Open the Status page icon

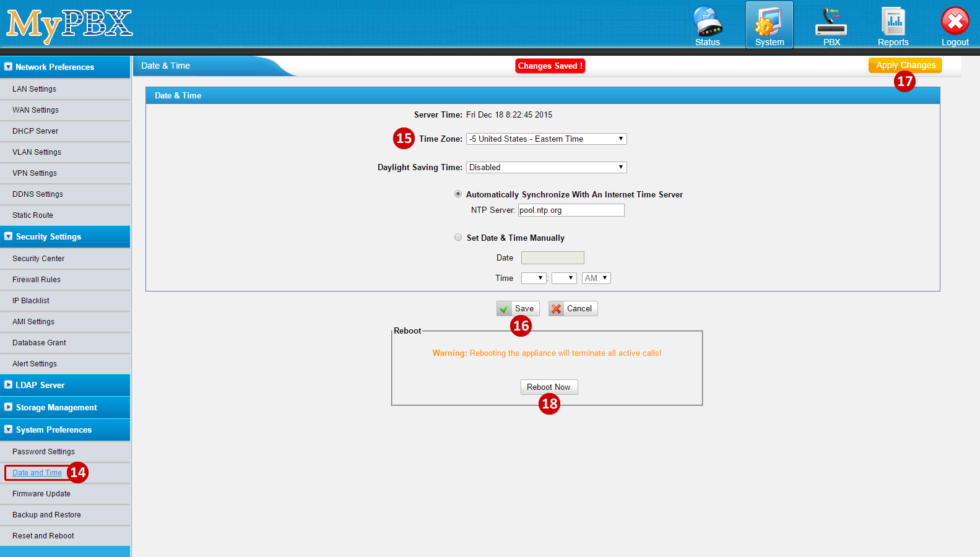(707, 25)
